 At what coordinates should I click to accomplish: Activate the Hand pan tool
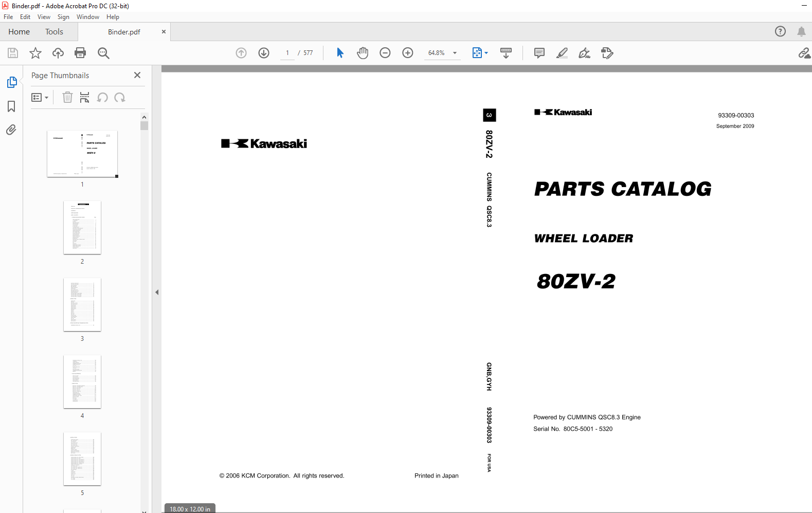(363, 53)
